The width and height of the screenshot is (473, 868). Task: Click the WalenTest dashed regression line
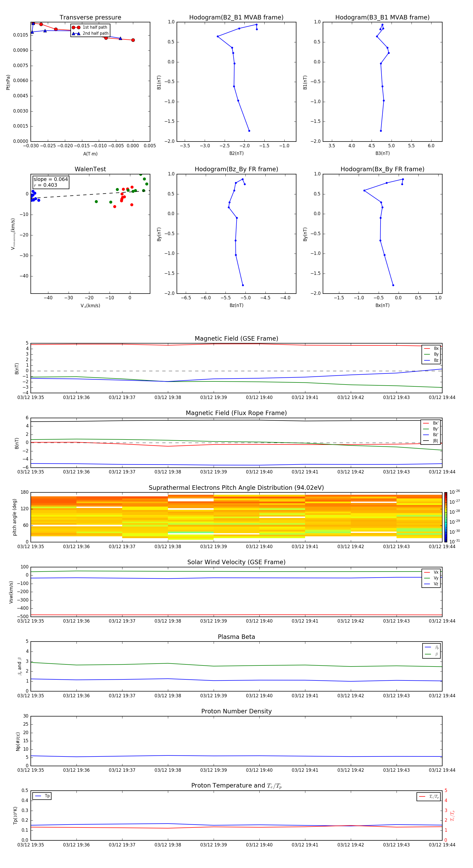coord(90,194)
